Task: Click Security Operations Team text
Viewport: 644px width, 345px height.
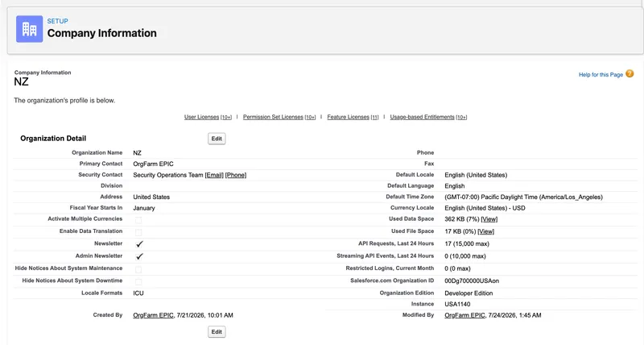Action: click(168, 175)
